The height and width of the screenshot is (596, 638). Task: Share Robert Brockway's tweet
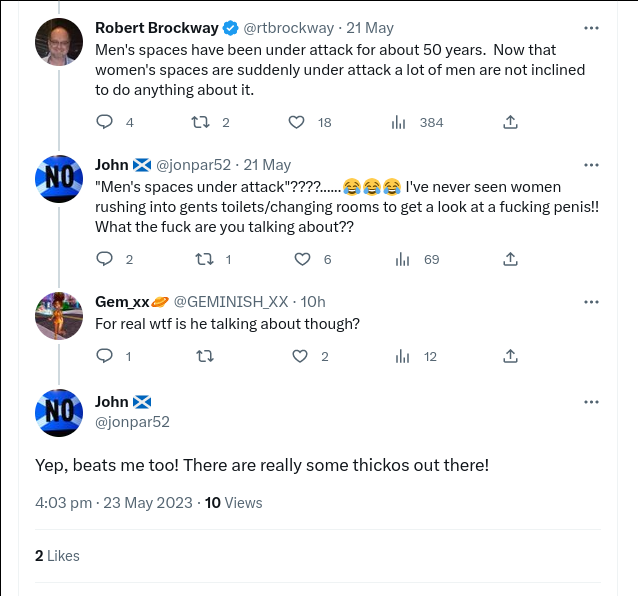coord(510,122)
